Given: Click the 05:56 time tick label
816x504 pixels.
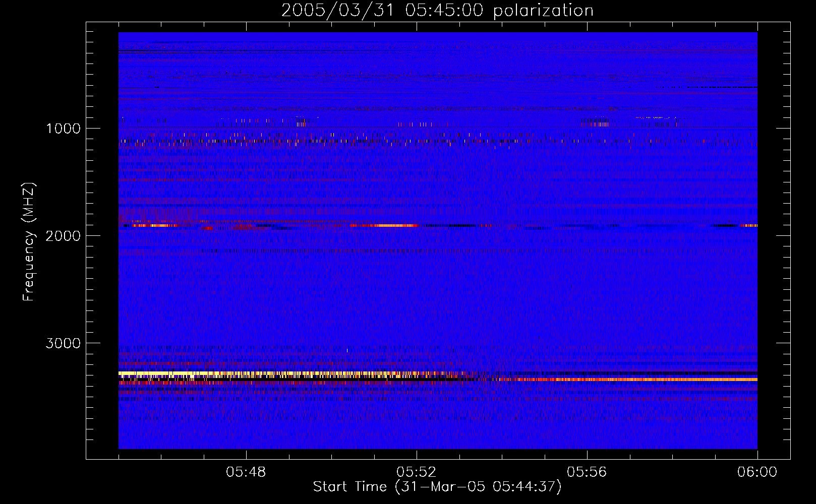Looking at the screenshot, I should click(x=587, y=472).
